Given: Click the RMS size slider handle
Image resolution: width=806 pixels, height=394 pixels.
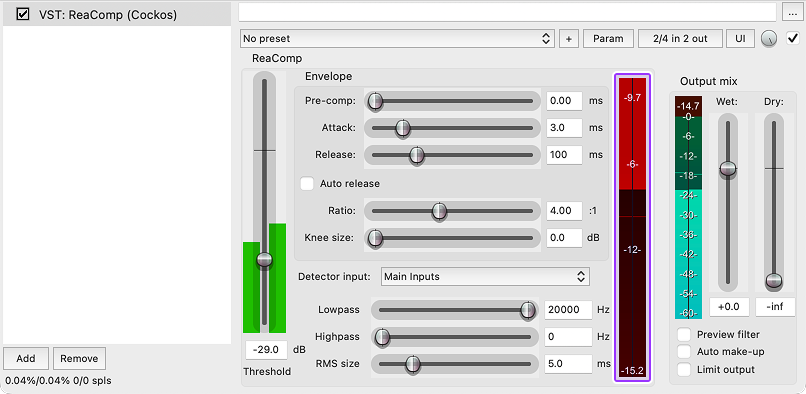Looking at the screenshot, I should (412, 364).
